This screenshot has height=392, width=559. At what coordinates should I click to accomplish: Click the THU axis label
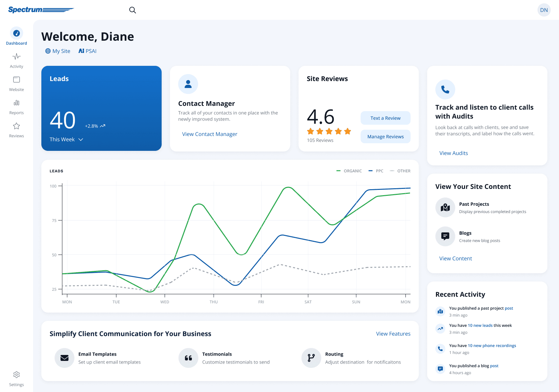(x=214, y=302)
